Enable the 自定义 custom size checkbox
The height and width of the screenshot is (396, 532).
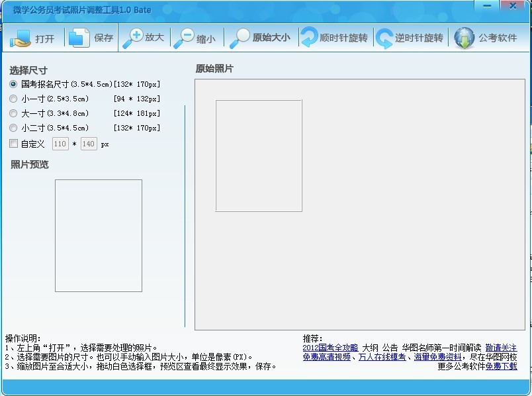coord(14,143)
